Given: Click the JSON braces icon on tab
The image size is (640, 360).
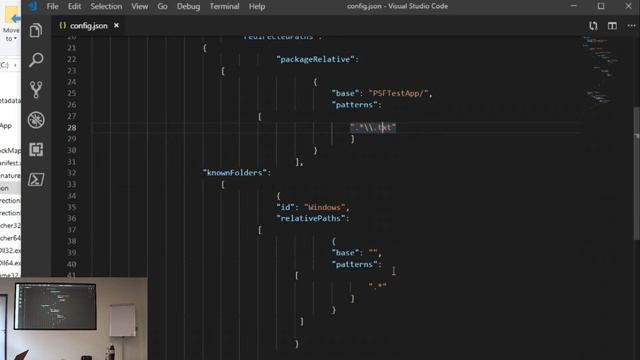Looking at the screenshot, I should (62, 25).
